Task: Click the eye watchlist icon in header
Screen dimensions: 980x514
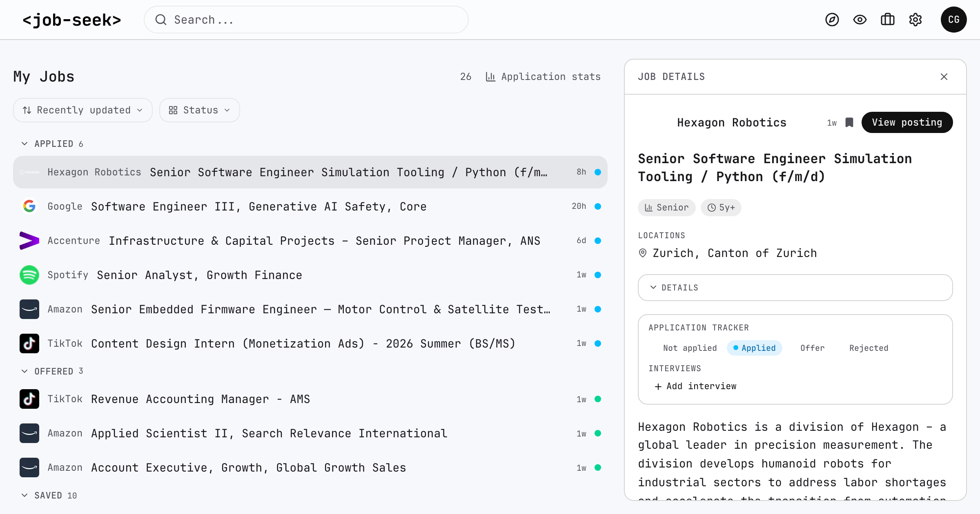Action: pyautogui.click(x=860, y=20)
